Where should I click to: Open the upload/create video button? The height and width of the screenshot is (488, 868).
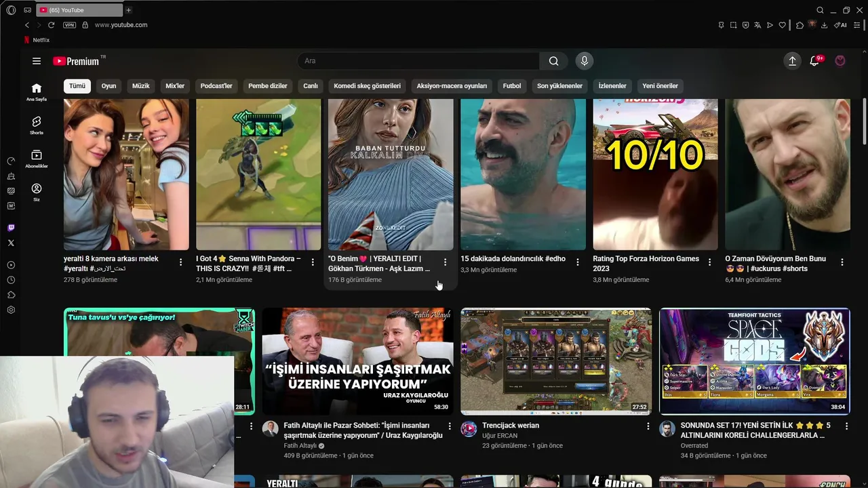coord(792,61)
